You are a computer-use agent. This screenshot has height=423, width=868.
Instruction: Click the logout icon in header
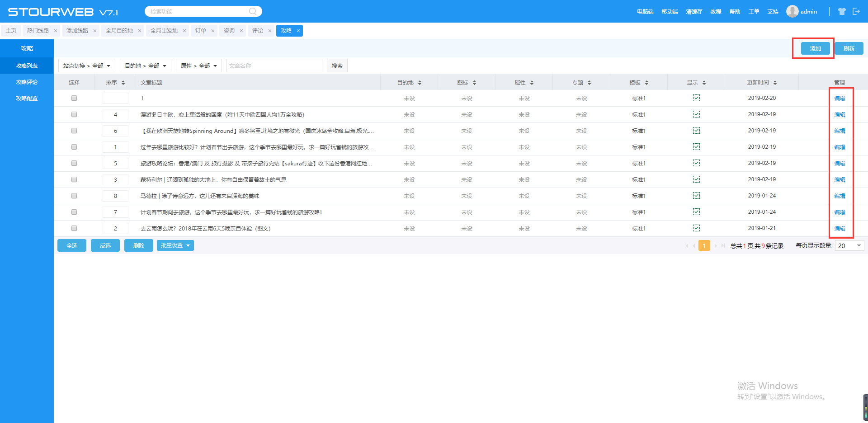[x=856, y=11]
